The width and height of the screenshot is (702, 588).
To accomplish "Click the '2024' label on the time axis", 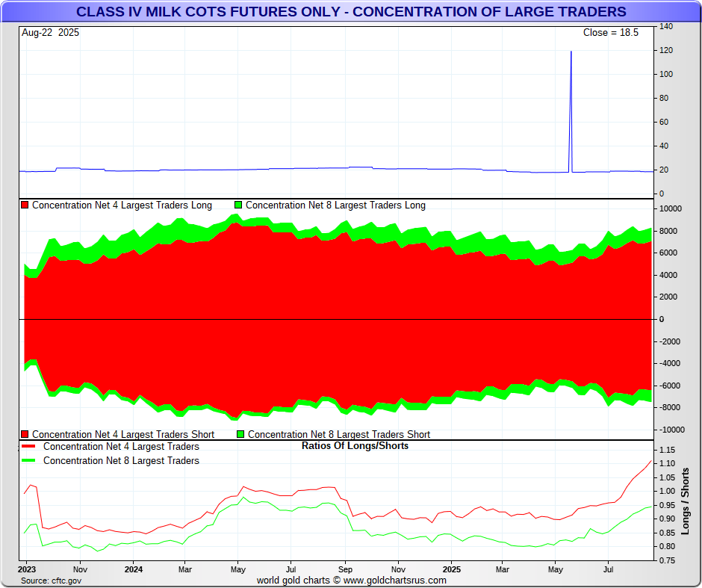I will 134,569.
